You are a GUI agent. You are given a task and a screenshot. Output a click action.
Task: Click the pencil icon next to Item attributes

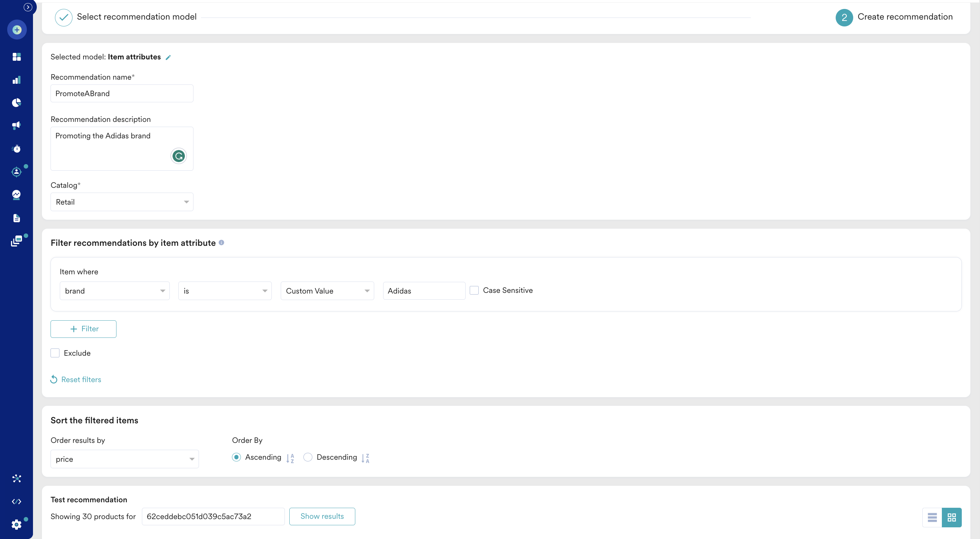[x=168, y=57]
